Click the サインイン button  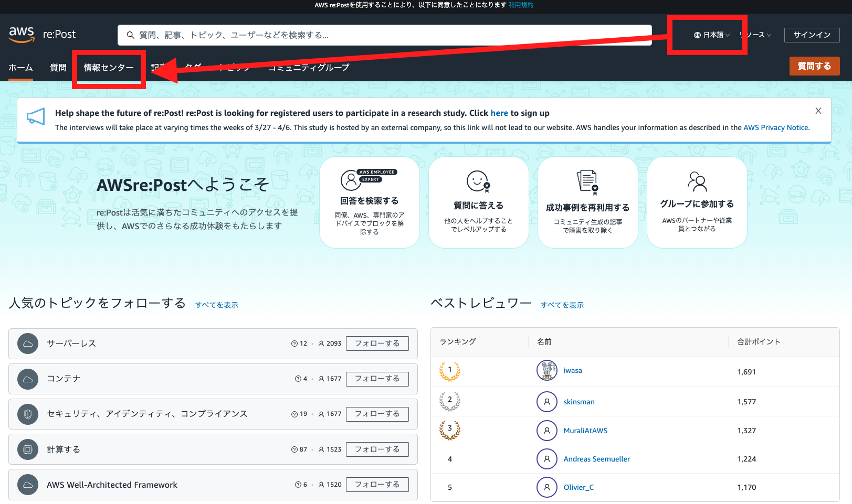pyautogui.click(x=812, y=35)
